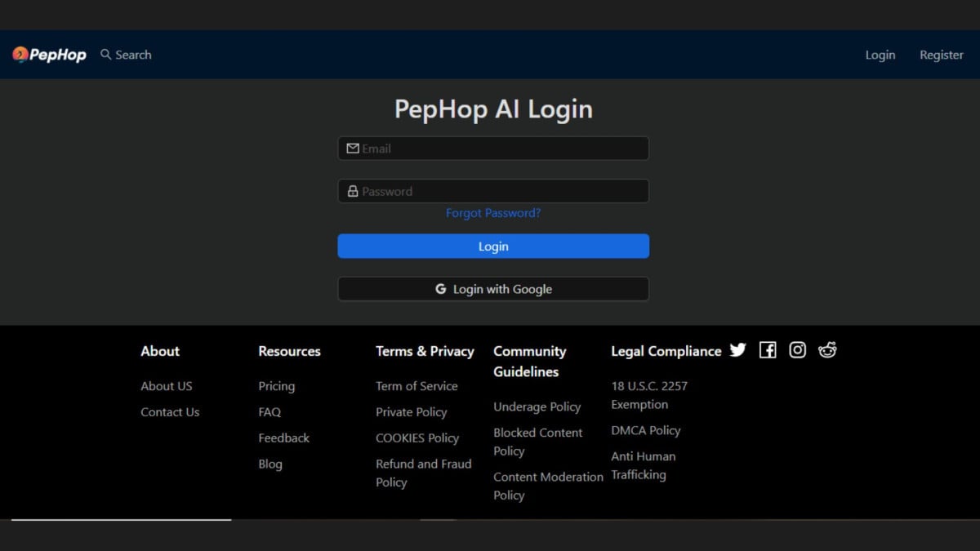Select Register in the top navigation
Screen dimensions: 980x551
(941, 55)
